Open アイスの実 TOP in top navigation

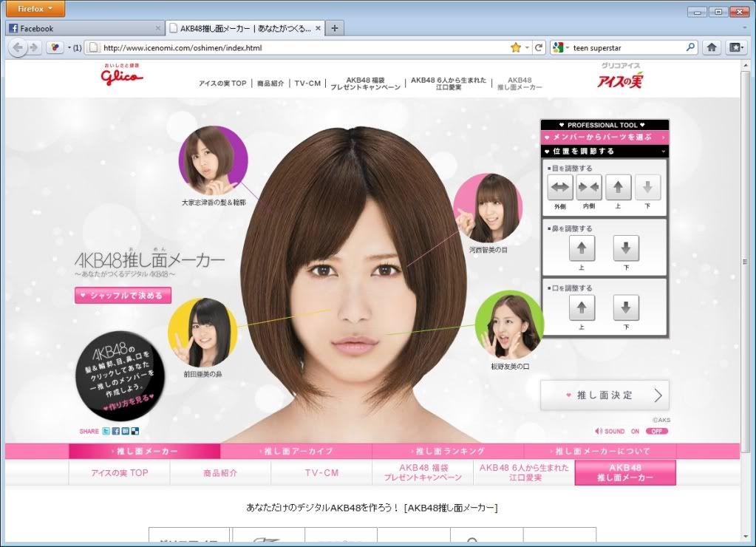click(x=222, y=84)
